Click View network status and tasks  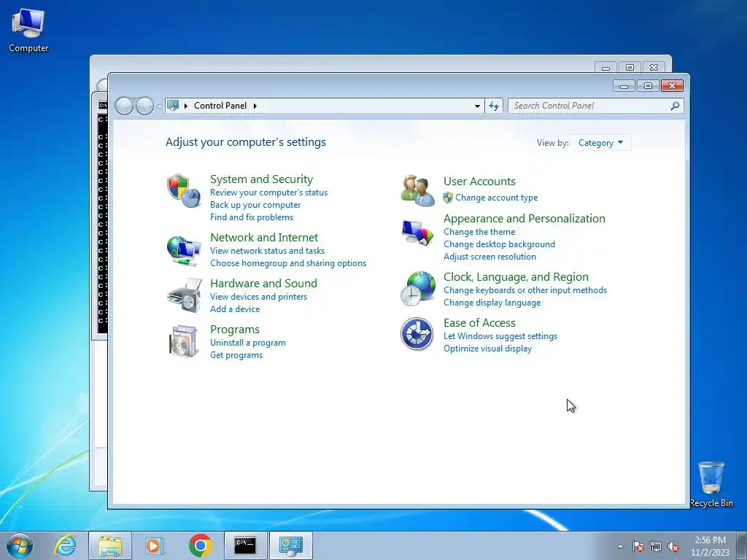267,251
